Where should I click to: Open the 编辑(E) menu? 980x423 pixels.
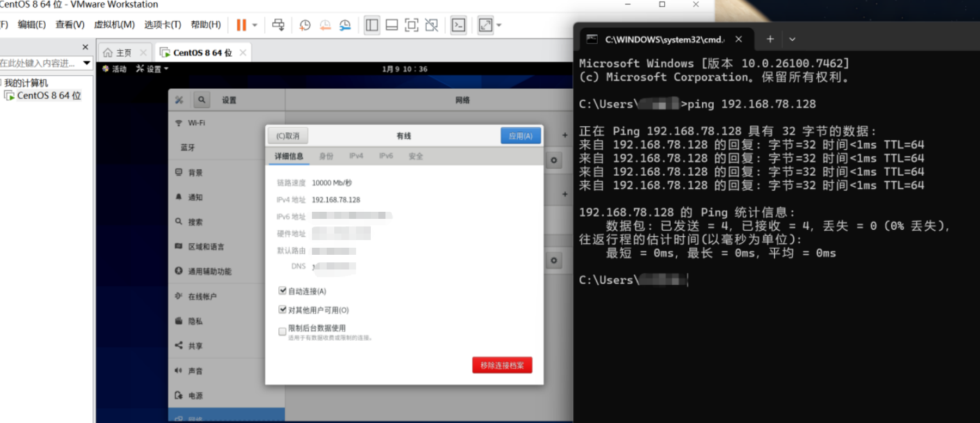tap(32, 24)
